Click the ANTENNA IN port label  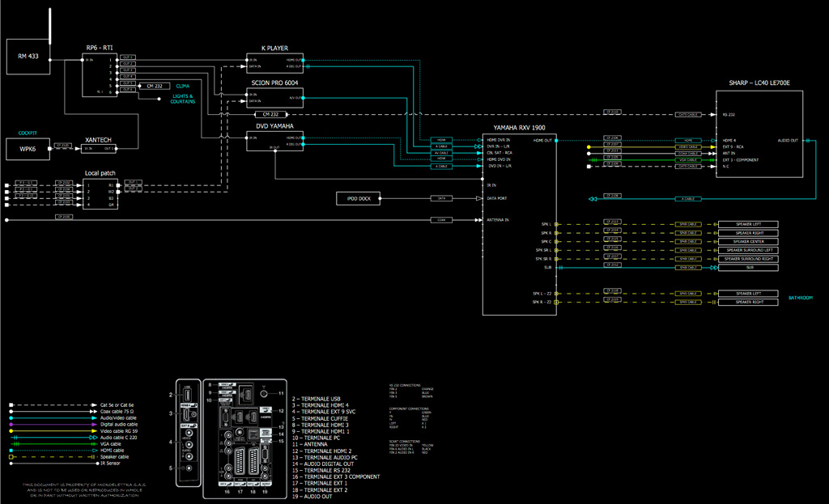click(x=498, y=220)
